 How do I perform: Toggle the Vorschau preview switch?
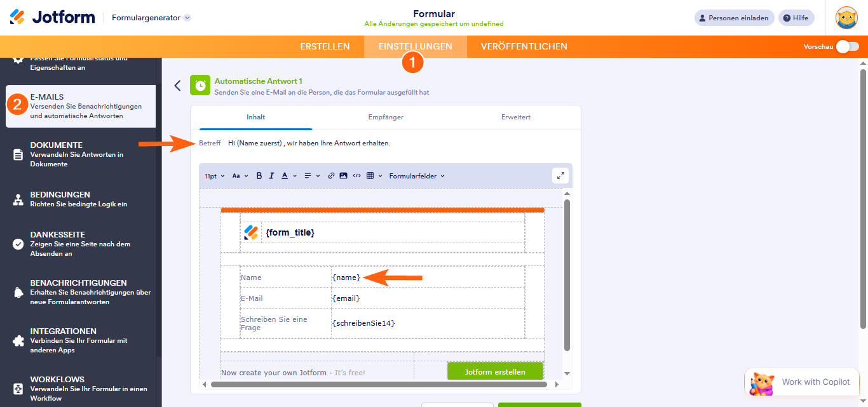[x=847, y=46]
